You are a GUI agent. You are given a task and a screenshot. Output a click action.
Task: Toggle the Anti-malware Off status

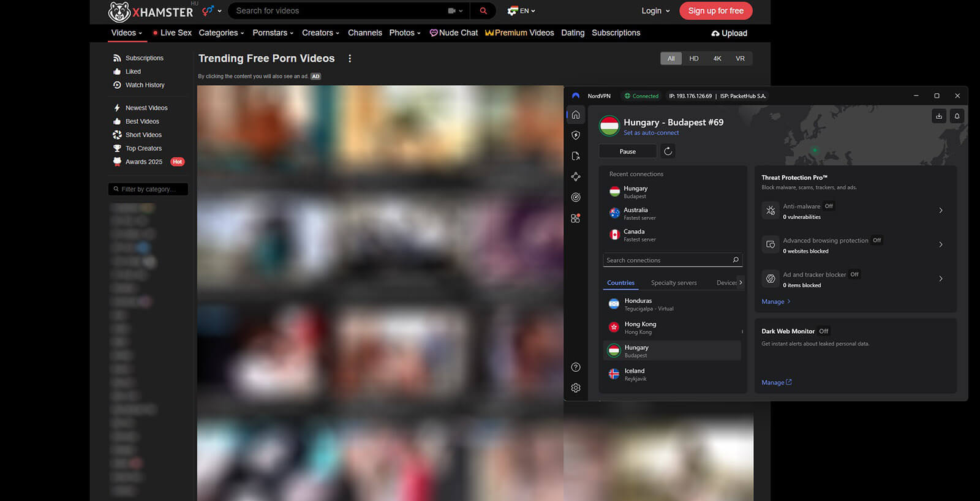tap(829, 206)
